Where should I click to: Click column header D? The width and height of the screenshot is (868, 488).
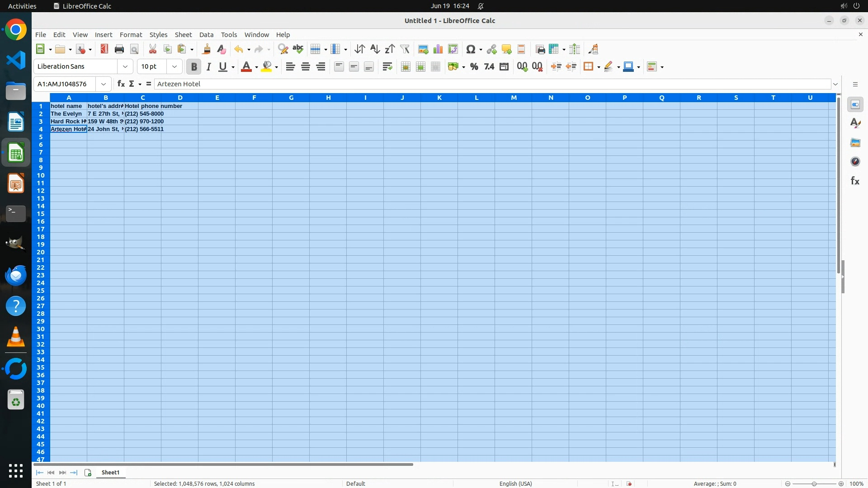(x=180, y=98)
